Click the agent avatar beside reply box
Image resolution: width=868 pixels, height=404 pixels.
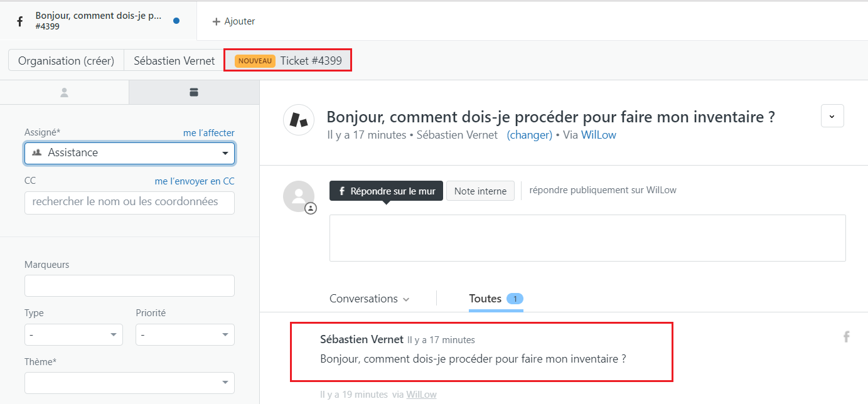click(x=299, y=196)
